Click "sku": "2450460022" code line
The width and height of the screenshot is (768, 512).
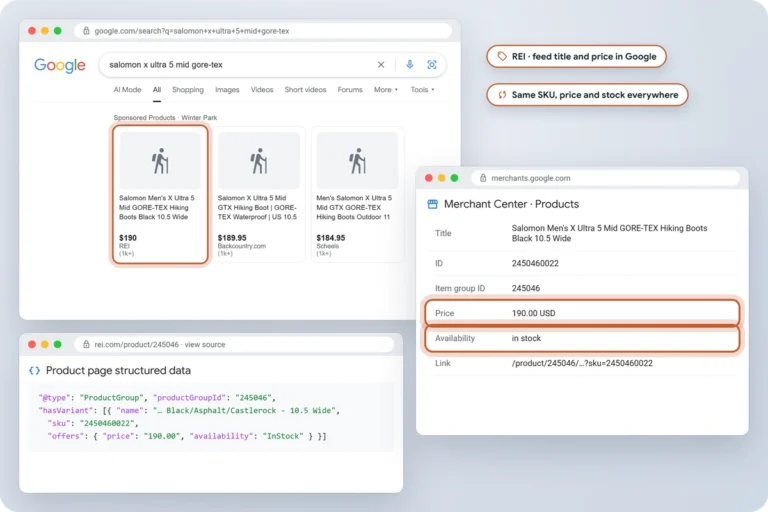93,423
